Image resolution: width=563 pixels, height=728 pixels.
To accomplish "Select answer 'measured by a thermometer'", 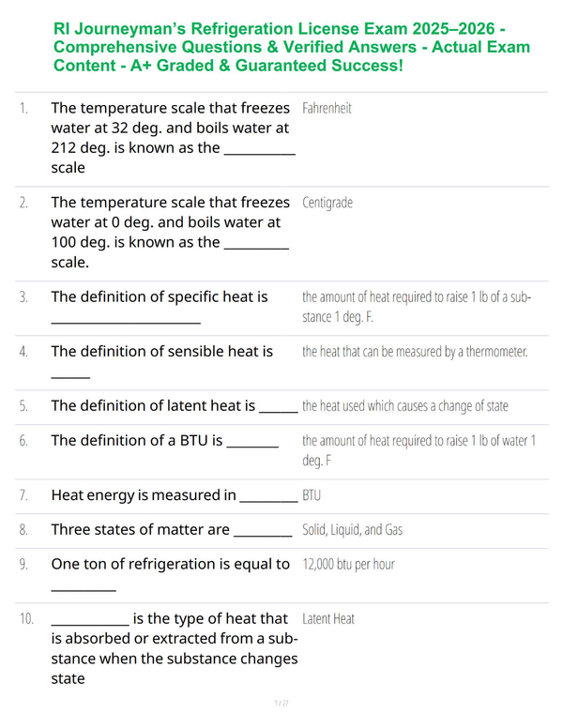I will click(x=415, y=352).
